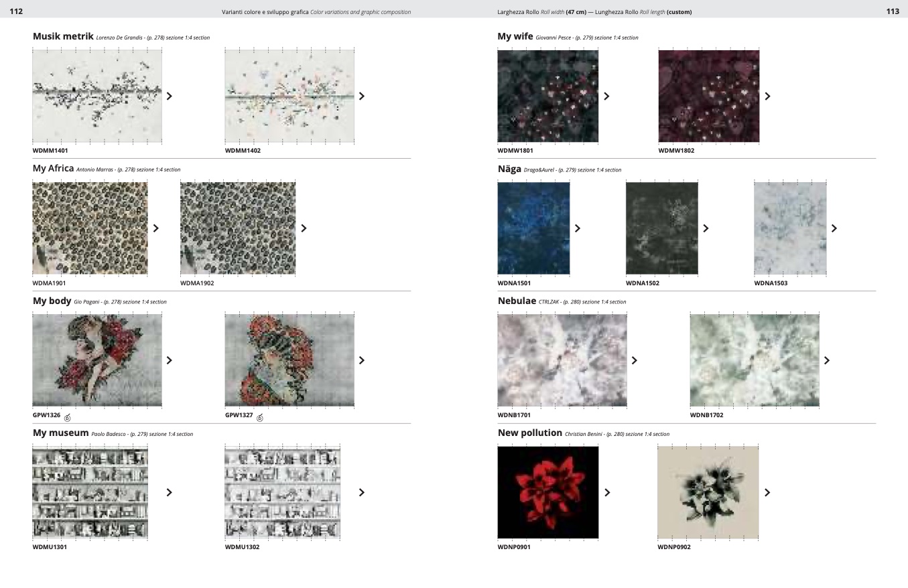Click the arrow right of the WDMA1902 leopard pattern
Viewport: 908px width, 588px height.
click(x=304, y=228)
